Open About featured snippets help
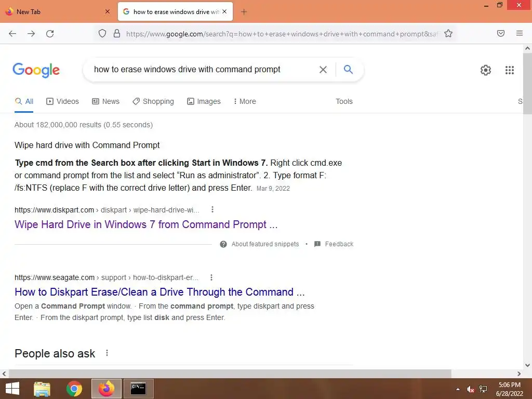 click(260, 244)
